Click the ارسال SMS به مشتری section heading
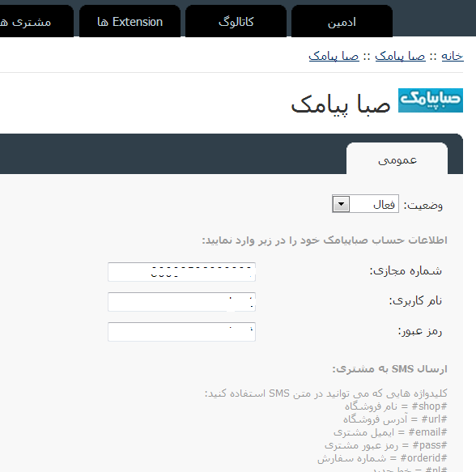Screen dimensions: 476x472 (389, 369)
